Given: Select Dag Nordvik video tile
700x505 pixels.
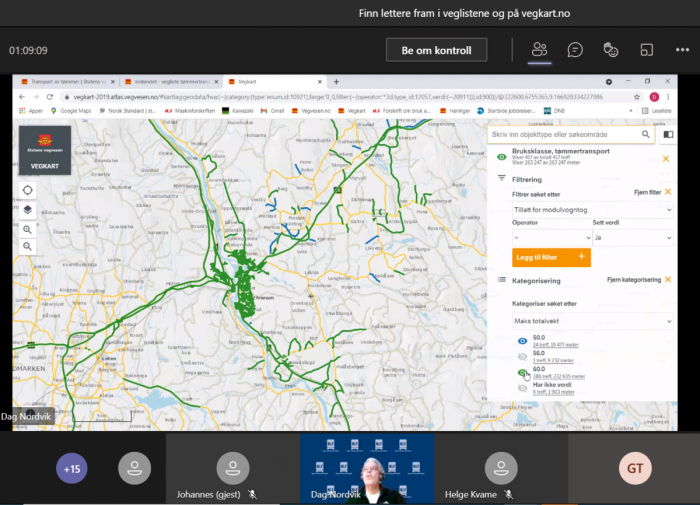Looking at the screenshot, I should tap(367, 469).
